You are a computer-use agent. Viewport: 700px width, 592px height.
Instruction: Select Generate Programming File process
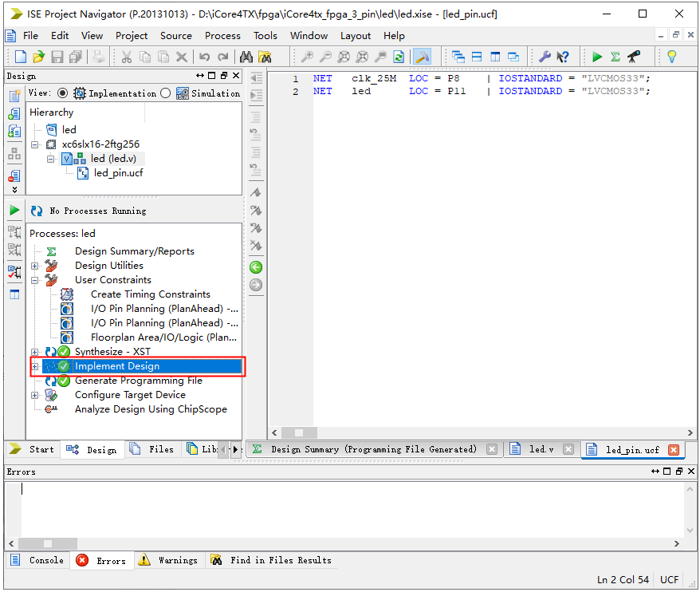[138, 381]
